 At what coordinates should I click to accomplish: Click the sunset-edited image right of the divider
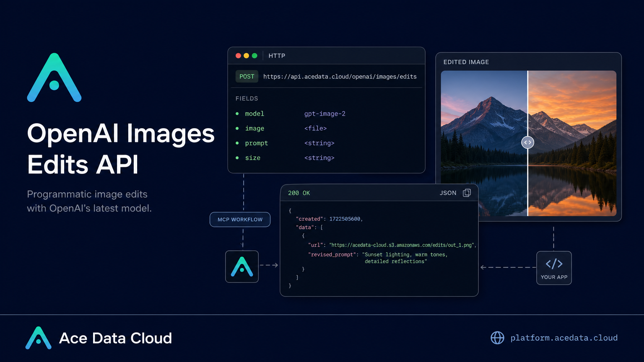pyautogui.click(x=572, y=143)
